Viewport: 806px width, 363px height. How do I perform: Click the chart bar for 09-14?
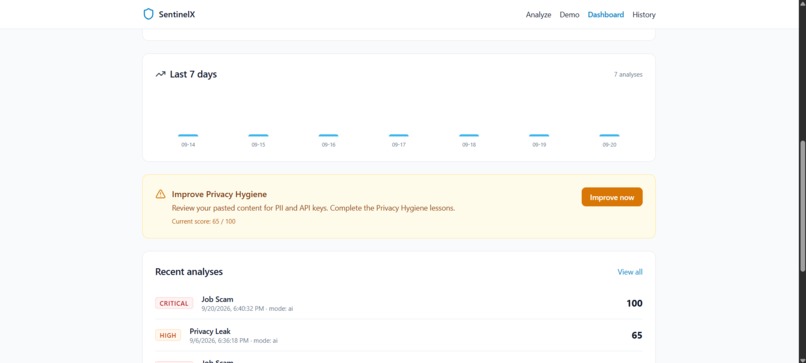[x=188, y=135]
